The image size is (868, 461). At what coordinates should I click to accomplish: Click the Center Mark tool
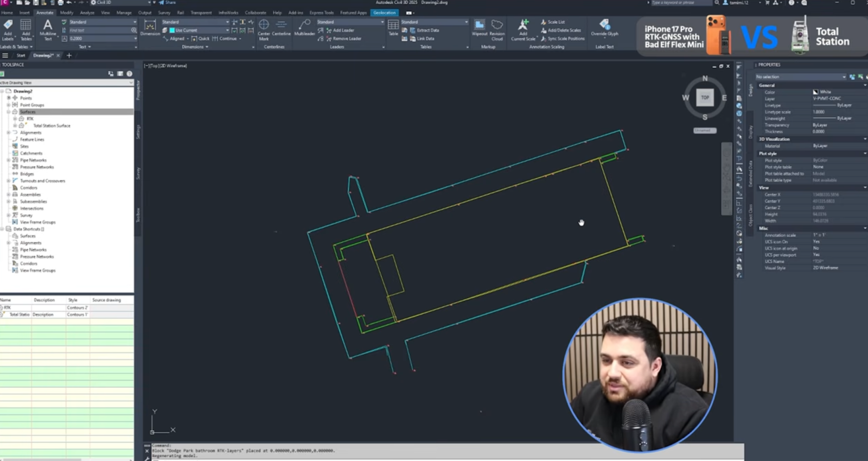coord(264,30)
